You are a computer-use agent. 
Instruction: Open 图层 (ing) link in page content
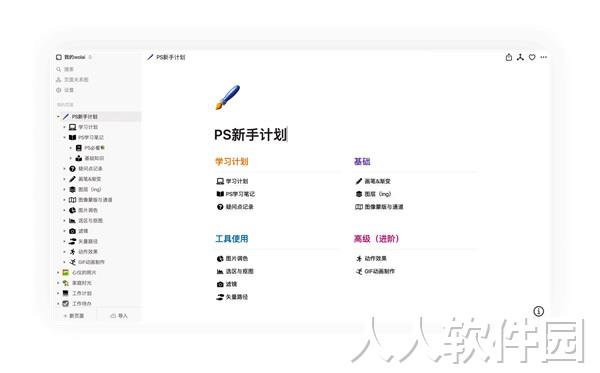373,194
